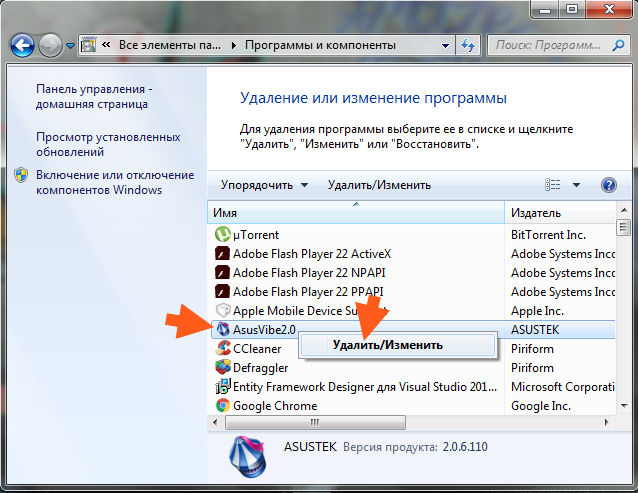Screen dimensions: 638x493
Task: Open the 'Упорядочить' menu
Action: coord(264,185)
